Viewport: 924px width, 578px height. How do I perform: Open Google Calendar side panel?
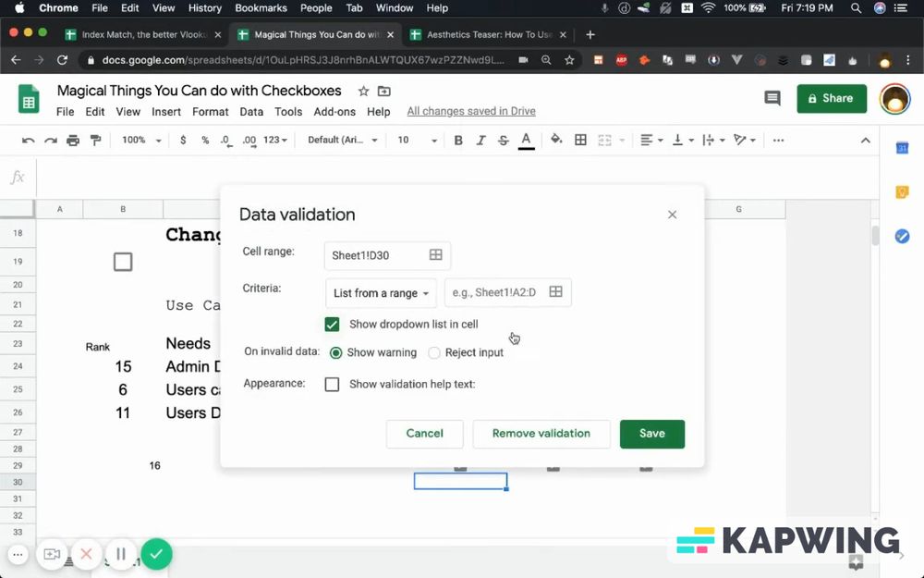[x=903, y=147]
